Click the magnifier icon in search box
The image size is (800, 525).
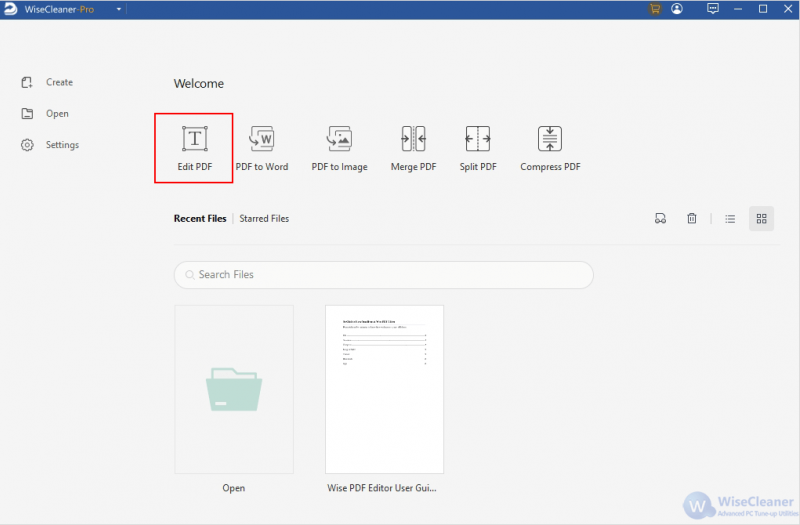189,274
